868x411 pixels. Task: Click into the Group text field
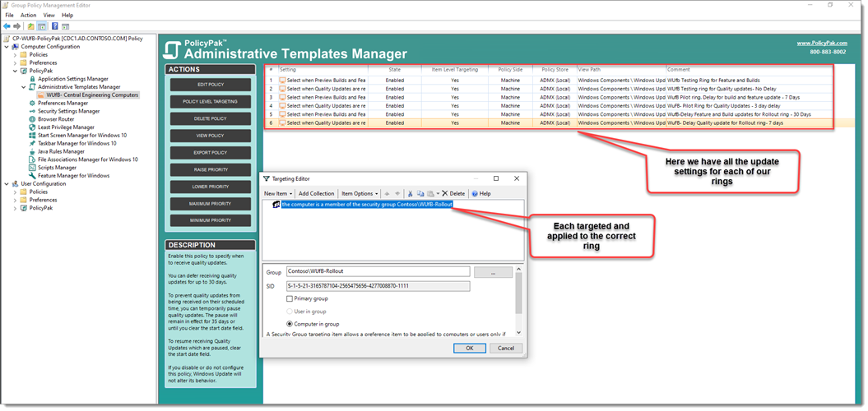coord(378,271)
